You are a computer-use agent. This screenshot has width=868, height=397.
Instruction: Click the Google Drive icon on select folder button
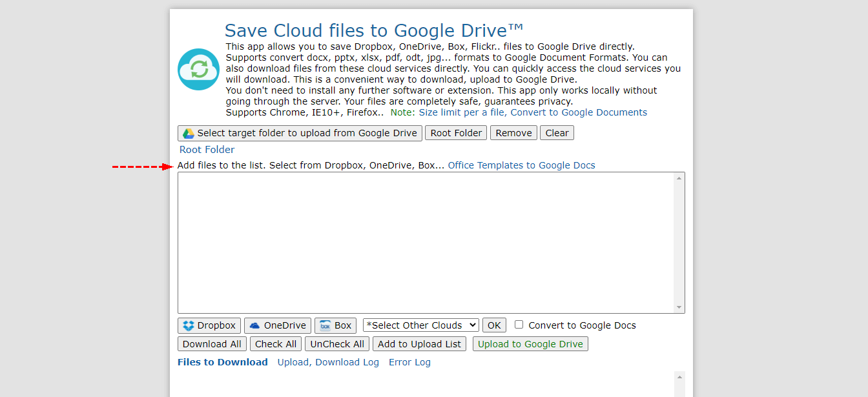tap(189, 133)
